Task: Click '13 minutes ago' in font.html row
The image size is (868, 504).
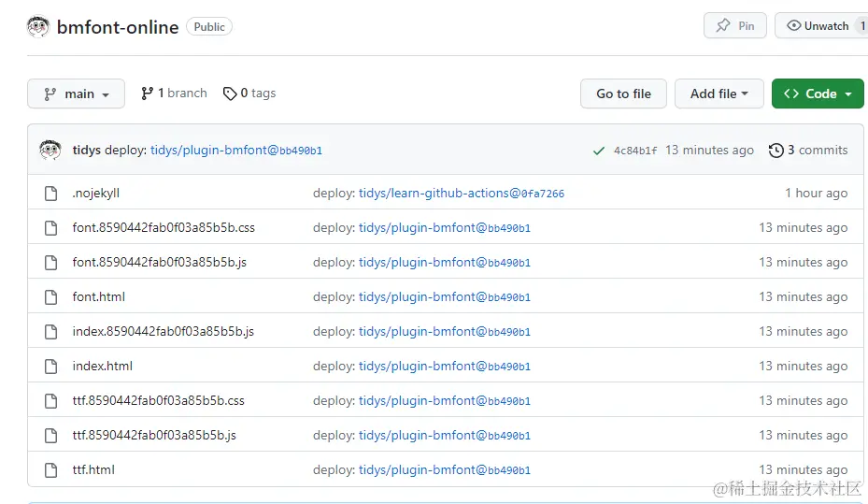Action: click(x=804, y=296)
